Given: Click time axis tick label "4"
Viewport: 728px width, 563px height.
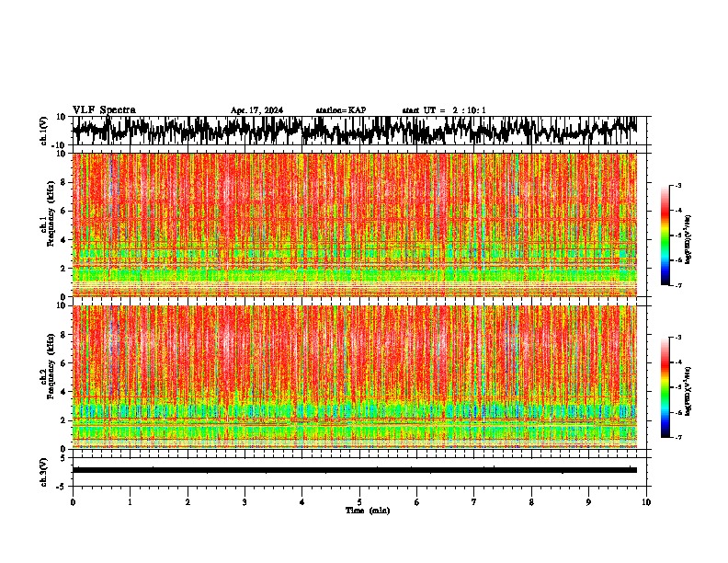Looking at the screenshot, I should pos(301,502).
